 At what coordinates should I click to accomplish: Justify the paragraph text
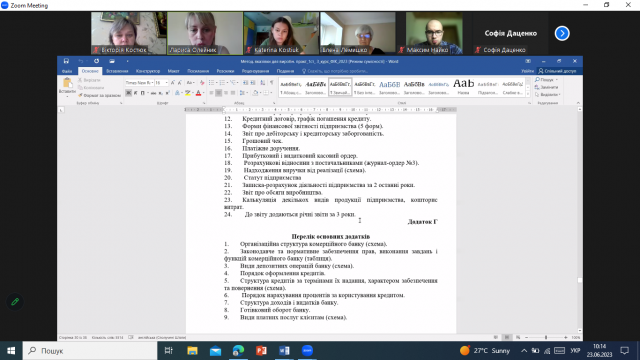[x=233, y=93]
